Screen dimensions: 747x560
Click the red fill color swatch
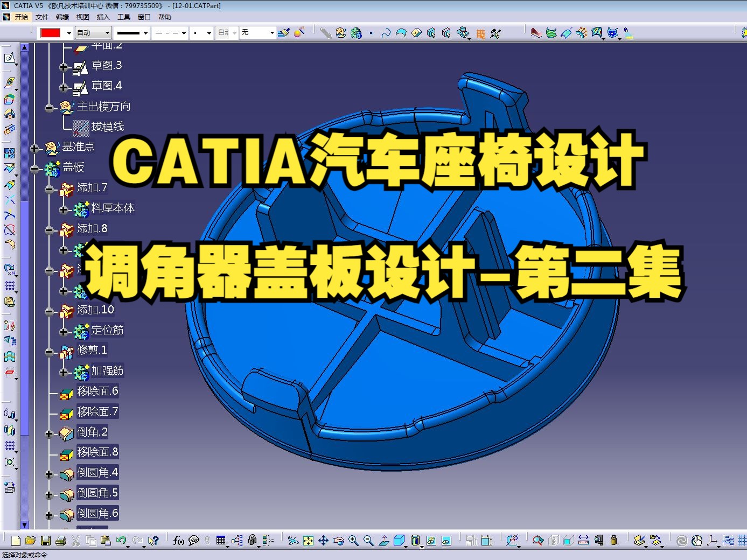(51, 33)
